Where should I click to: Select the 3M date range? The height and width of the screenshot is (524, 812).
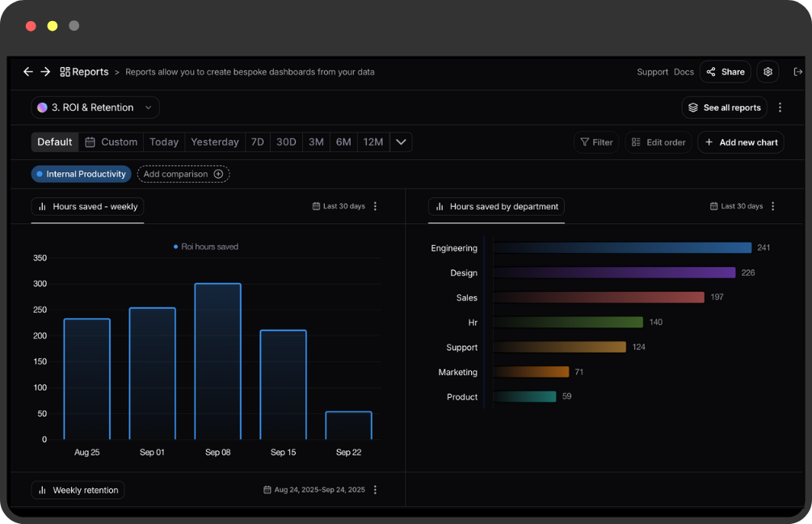pos(316,142)
